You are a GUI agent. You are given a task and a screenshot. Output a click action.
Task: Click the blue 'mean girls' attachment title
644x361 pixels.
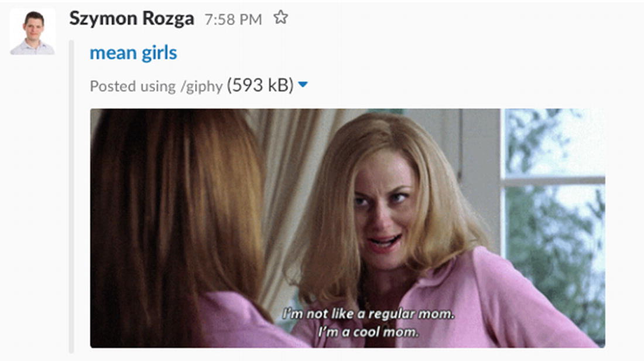pos(133,53)
